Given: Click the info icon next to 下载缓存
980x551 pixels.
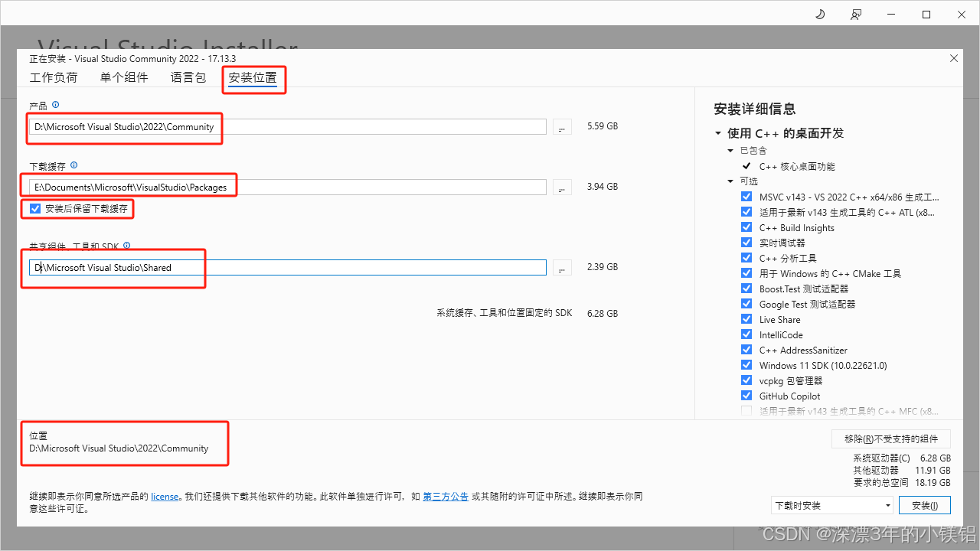Looking at the screenshot, I should pyautogui.click(x=73, y=165).
